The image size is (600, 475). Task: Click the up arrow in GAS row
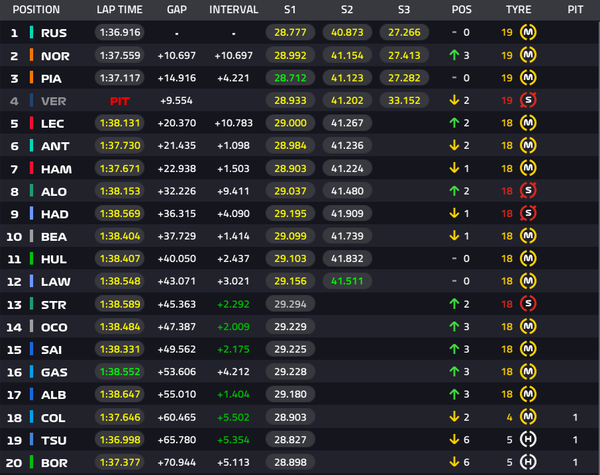tap(454, 371)
